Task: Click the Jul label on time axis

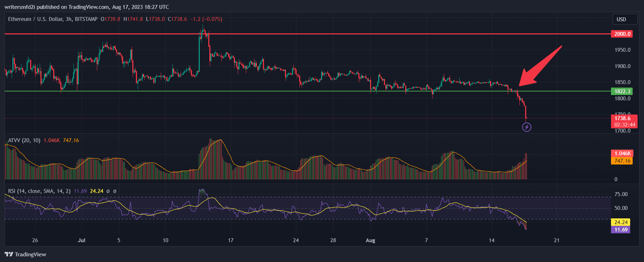Action: click(x=82, y=240)
